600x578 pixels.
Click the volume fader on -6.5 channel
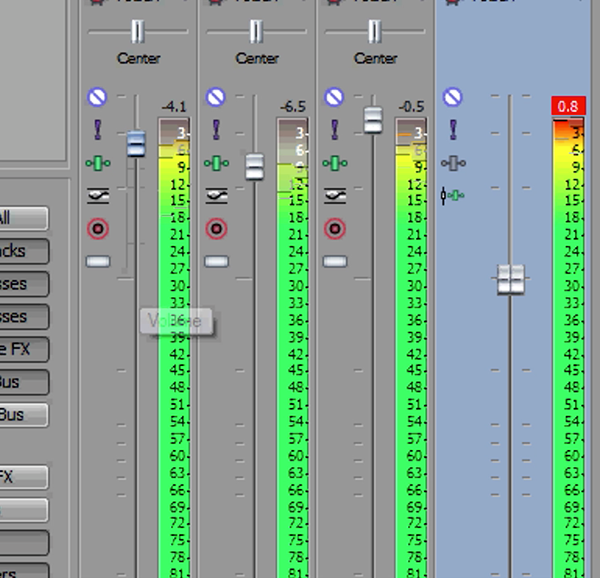coord(254,166)
